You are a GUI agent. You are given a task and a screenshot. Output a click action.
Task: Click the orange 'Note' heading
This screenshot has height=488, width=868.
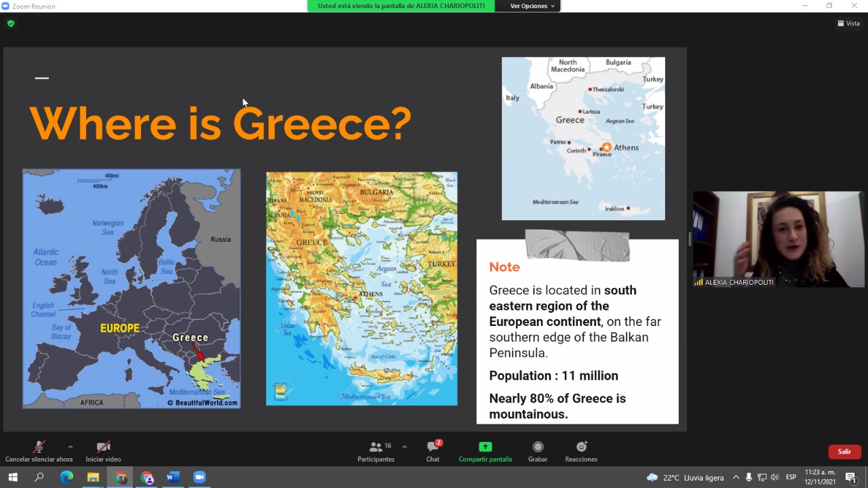coord(505,267)
